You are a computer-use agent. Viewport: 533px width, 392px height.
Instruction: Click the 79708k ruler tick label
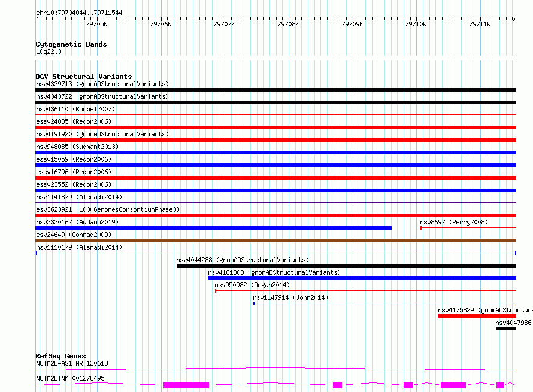pos(288,24)
